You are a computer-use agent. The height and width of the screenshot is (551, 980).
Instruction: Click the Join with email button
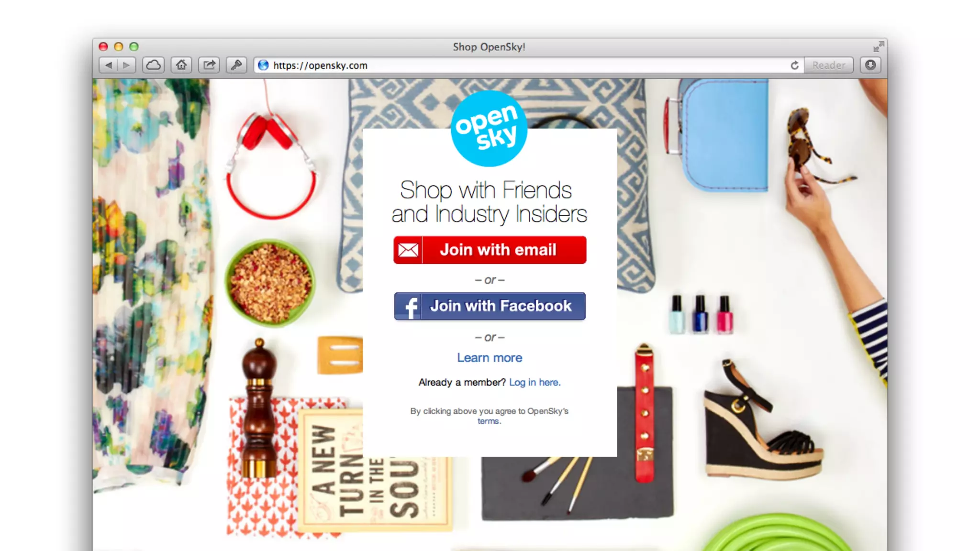(x=490, y=250)
